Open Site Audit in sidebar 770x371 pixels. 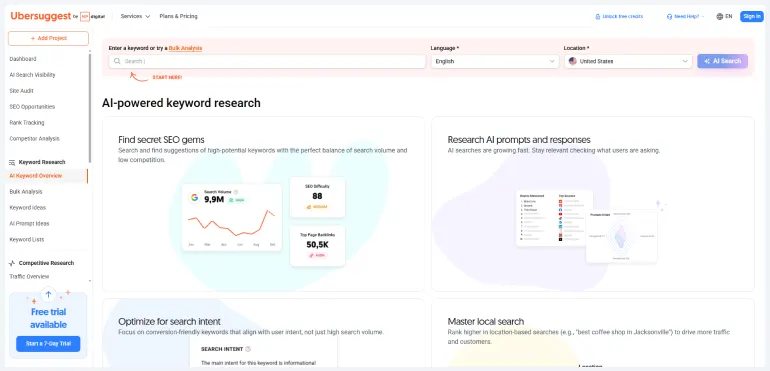[22, 91]
